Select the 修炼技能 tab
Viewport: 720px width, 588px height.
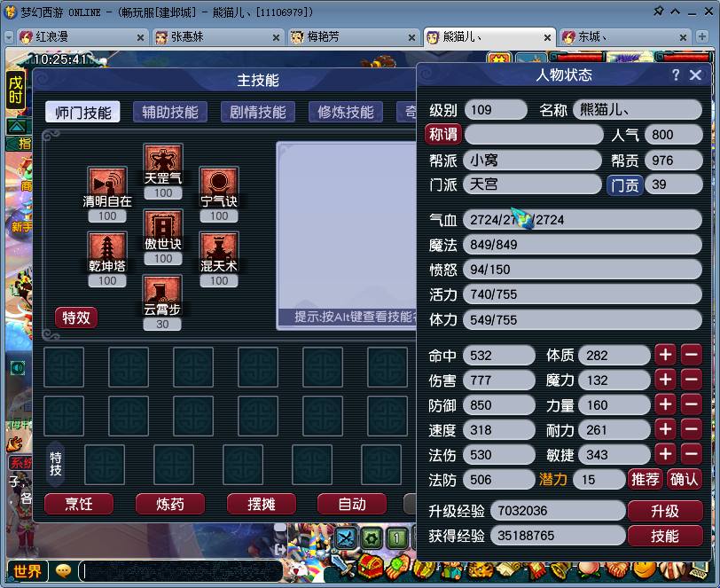click(346, 112)
